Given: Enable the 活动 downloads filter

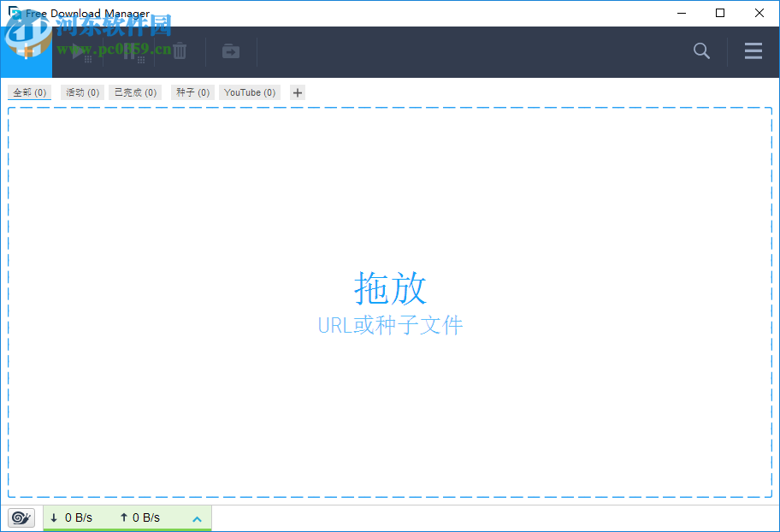Looking at the screenshot, I should pos(81,92).
